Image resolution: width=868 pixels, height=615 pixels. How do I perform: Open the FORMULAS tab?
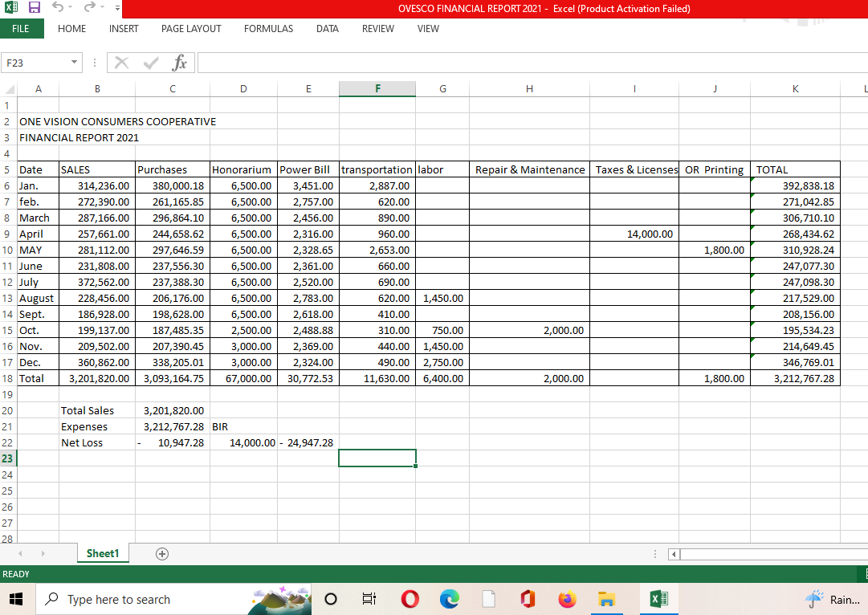tap(268, 29)
